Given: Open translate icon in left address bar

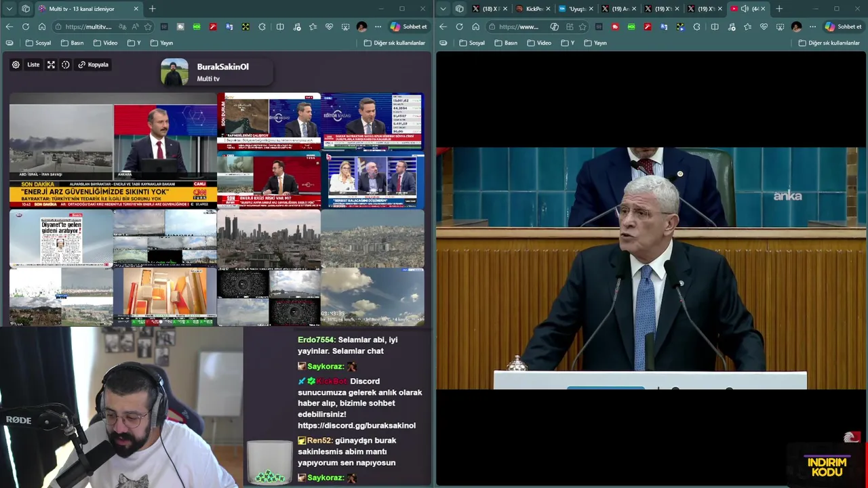Looking at the screenshot, I should click(122, 26).
